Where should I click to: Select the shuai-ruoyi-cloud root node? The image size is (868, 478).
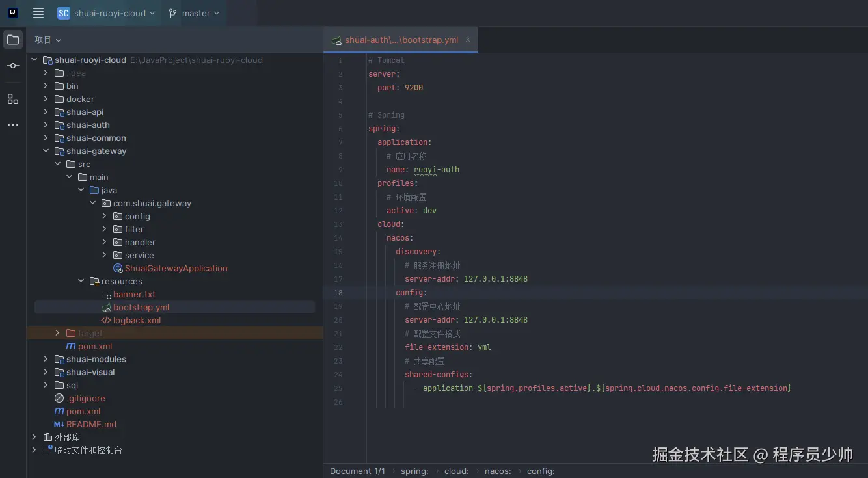[x=90, y=60]
